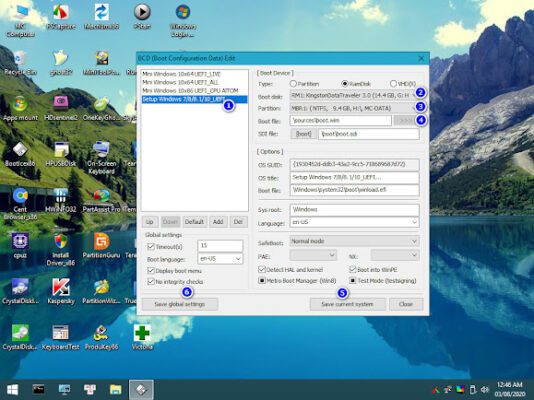Viewport: 534px width, 400px height.
Task: Open the Apps mount desktop icon
Action: [20, 109]
